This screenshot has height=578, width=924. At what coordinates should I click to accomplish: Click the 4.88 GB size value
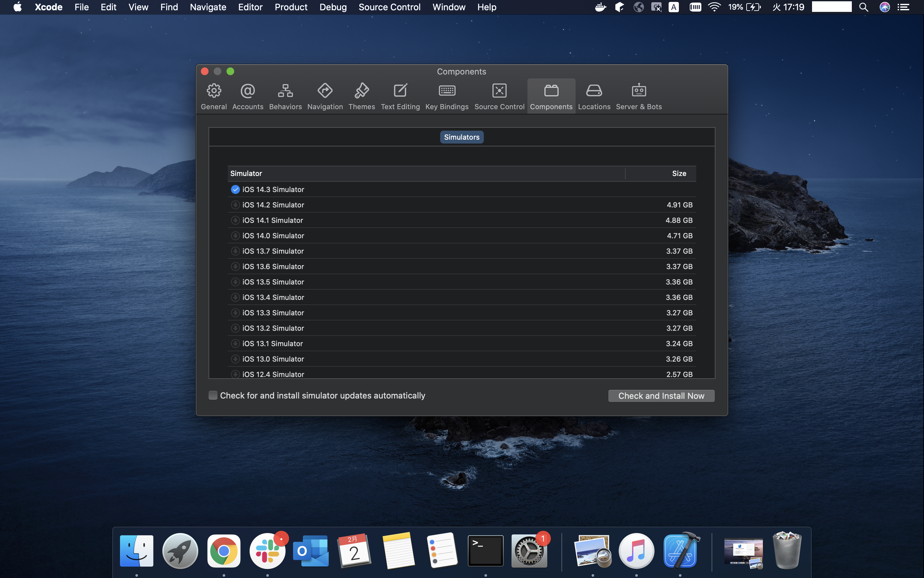679,220
